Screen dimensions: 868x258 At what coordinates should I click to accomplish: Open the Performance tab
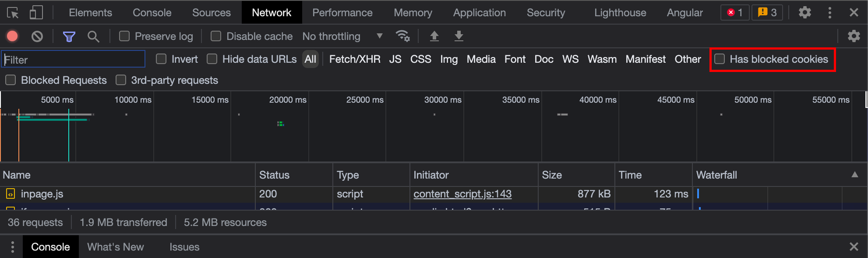click(342, 13)
